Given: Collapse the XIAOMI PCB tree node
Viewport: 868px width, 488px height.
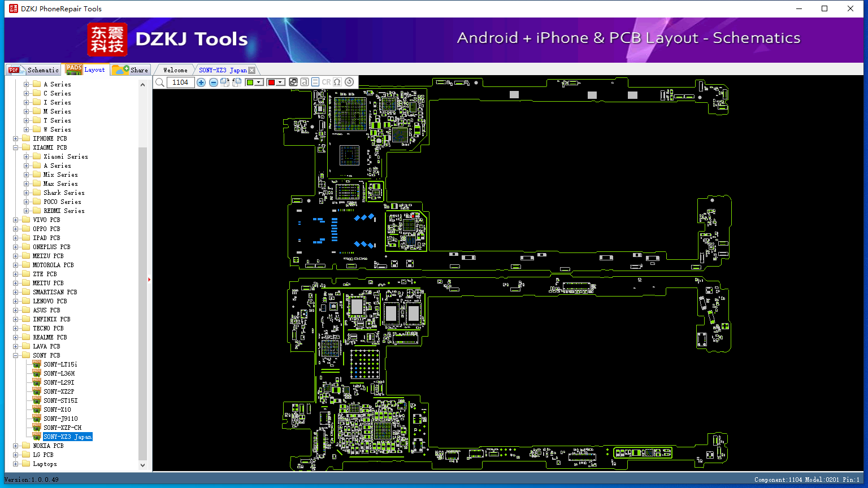Looking at the screenshot, I should [x=16, y=147].
